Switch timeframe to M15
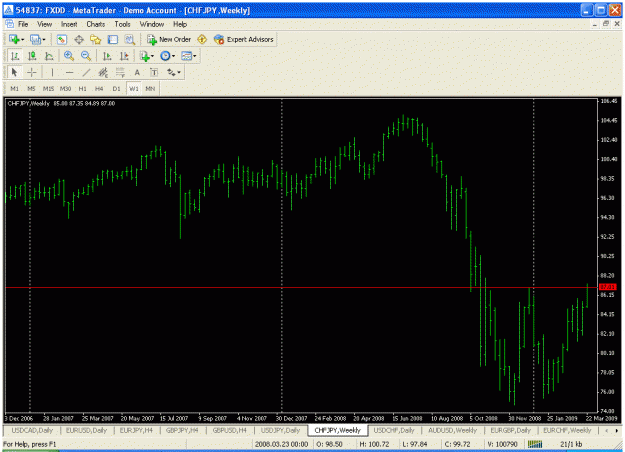This screenshot has width=625, height=452. [x=48, y=88]
